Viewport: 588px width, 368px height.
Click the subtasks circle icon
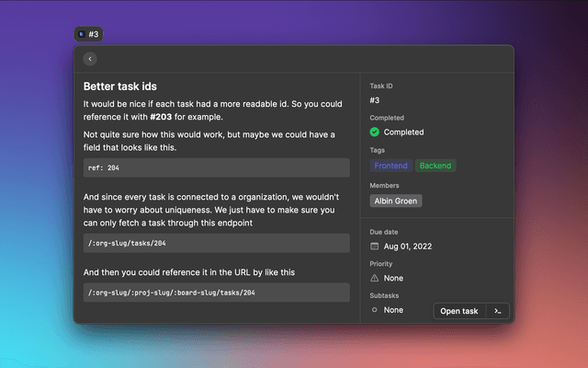(x=375, y=310)
